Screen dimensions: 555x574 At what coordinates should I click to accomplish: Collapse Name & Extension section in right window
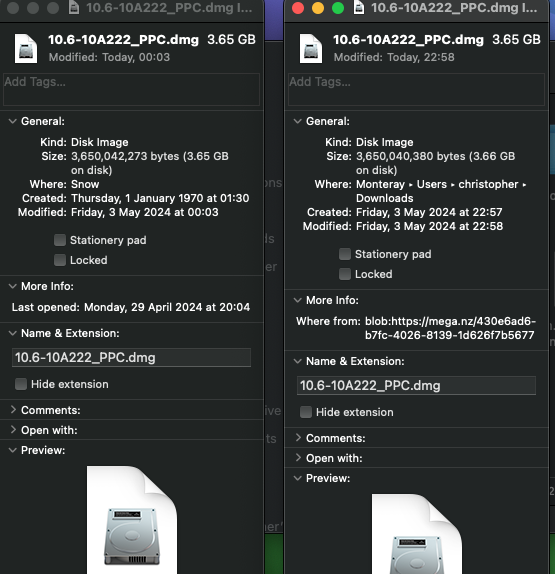coord(298,361)
